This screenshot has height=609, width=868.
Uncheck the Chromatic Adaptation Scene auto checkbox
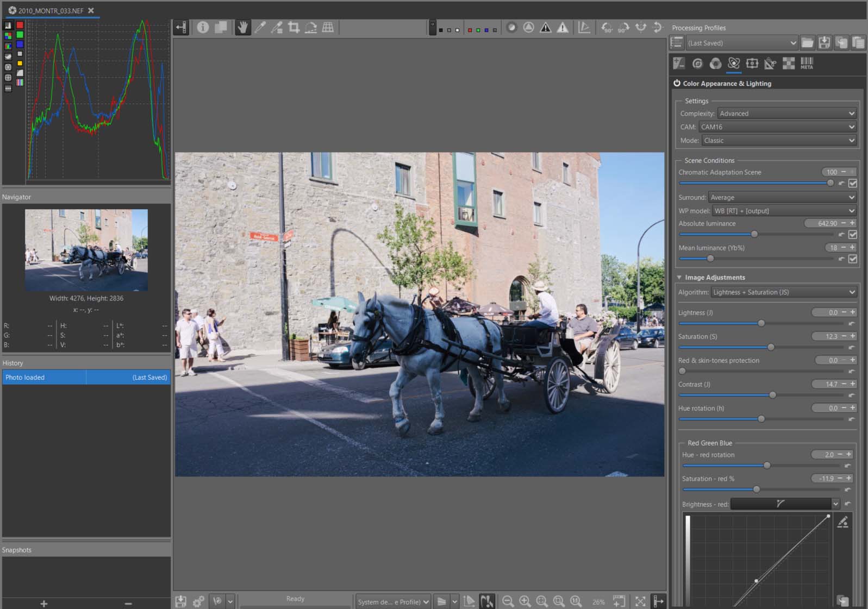coord(852,183)
